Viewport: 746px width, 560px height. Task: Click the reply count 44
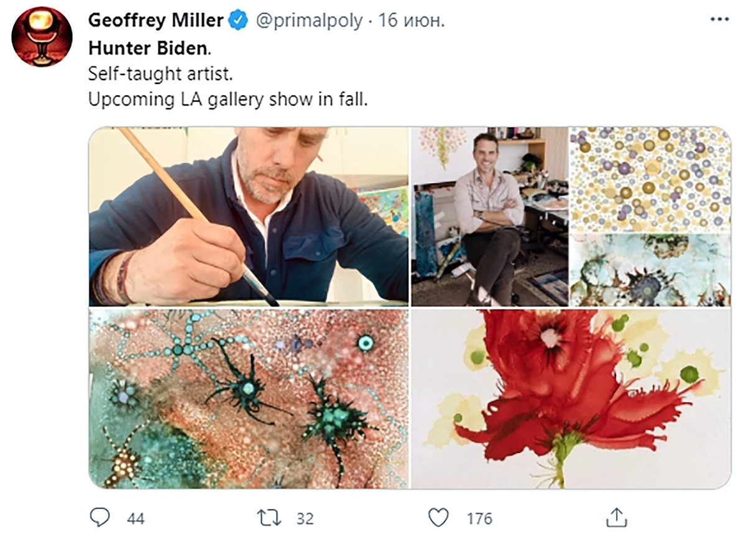[x=136, y=518]
